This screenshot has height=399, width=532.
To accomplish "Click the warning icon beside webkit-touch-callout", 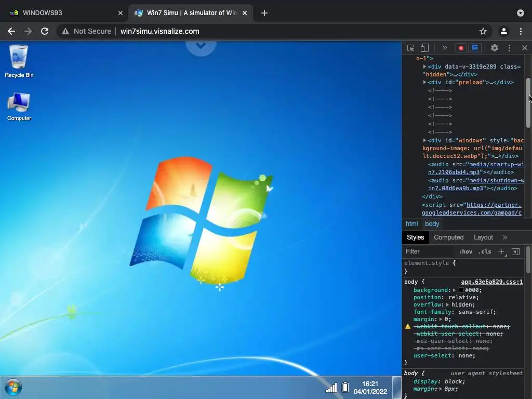I will (x=407, y=326).
